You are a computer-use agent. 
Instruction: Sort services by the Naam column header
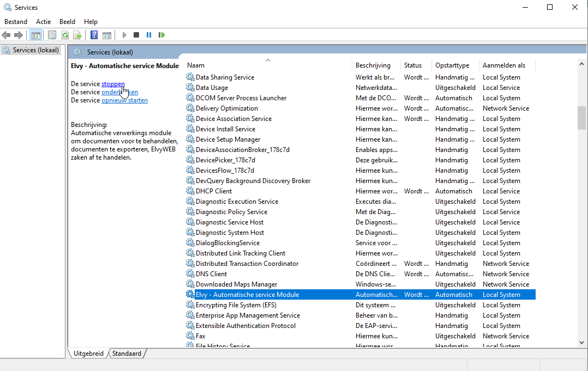[x=268, y=65]
